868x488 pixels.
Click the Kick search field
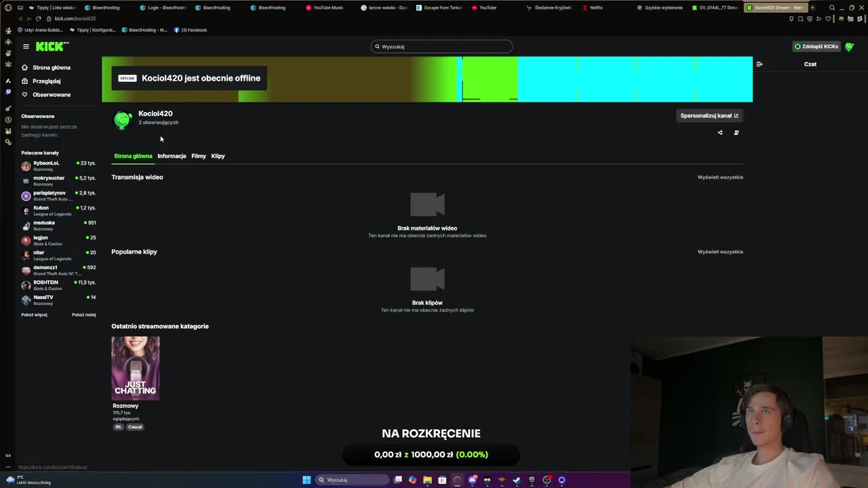coord(441,47)
